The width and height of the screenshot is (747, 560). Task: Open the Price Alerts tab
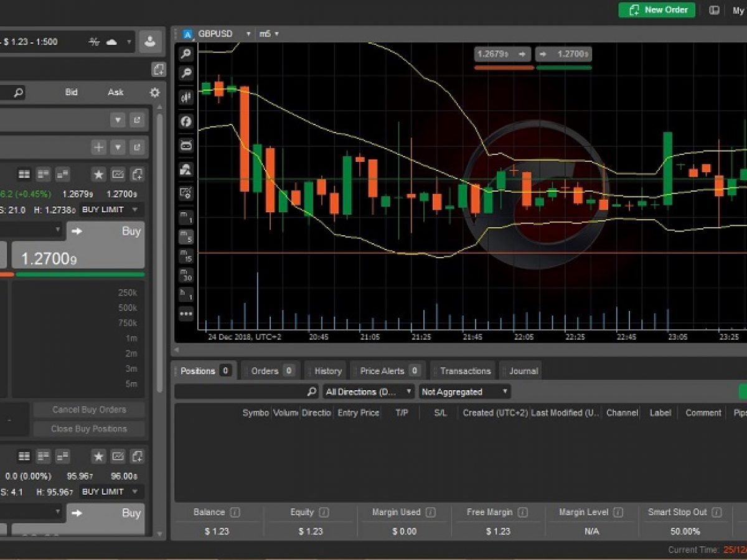[x=388, y=371]
